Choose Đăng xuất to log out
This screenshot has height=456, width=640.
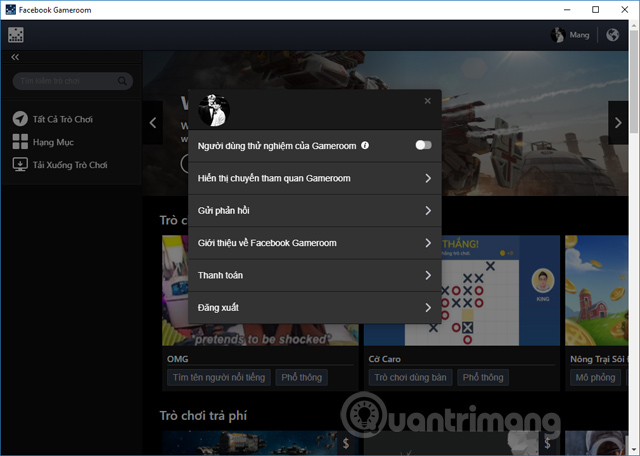pos(315,307)
